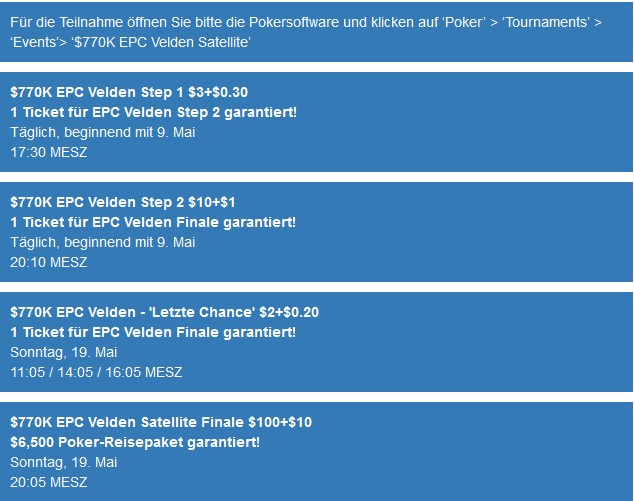634x501 pixels.
Task: Click Step 2 'Täglich, beginnend mit 9. Mai' line
Action: (103, 242)
